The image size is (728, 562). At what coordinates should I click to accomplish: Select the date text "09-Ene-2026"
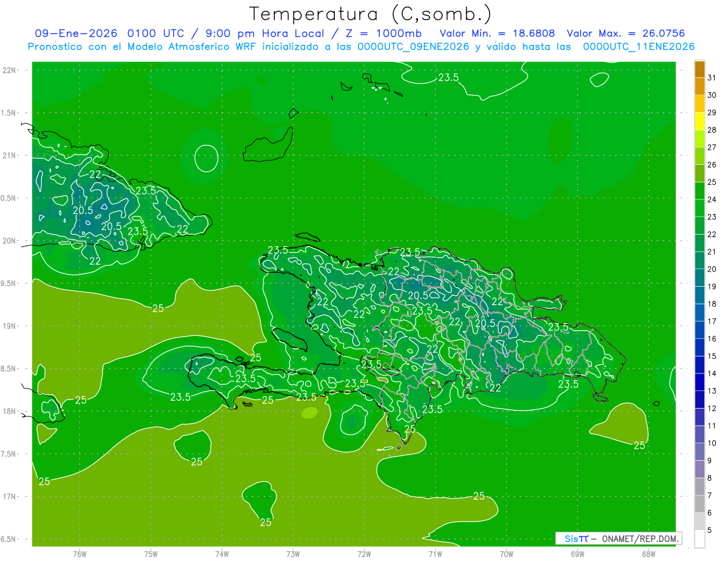click(x=76, y=33)
